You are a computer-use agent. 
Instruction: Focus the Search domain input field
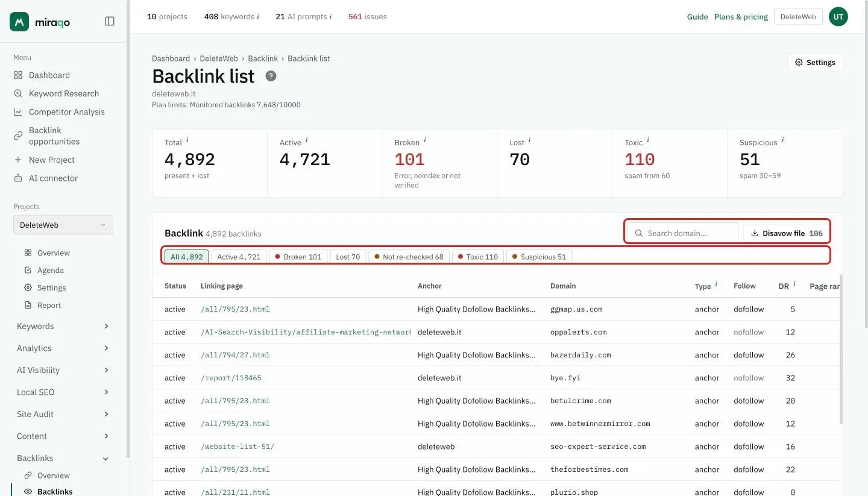point(683,233)
